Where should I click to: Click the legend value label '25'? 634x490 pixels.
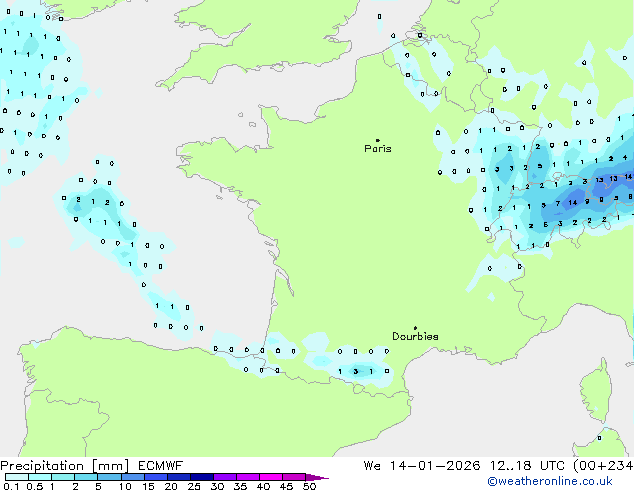point(194,486)
